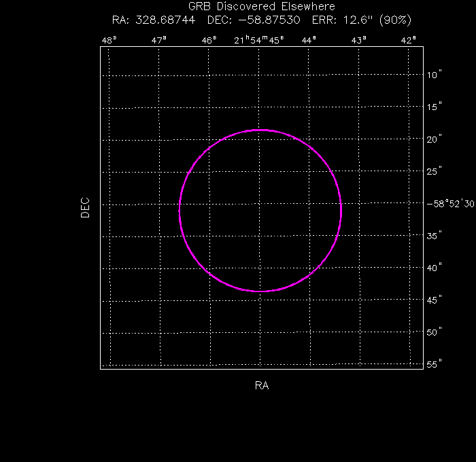Click the 10" tick label on right axis
Screen dimensions: 476x462
pyautogui.click(x=435, y=75)
